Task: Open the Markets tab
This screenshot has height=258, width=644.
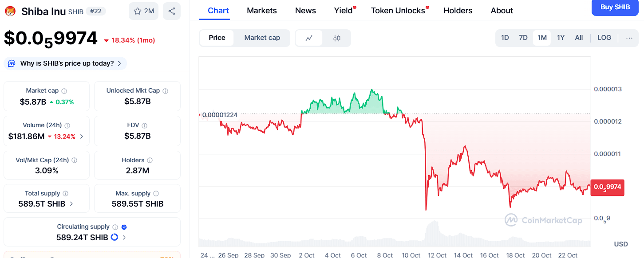Action: pos(262,11)
